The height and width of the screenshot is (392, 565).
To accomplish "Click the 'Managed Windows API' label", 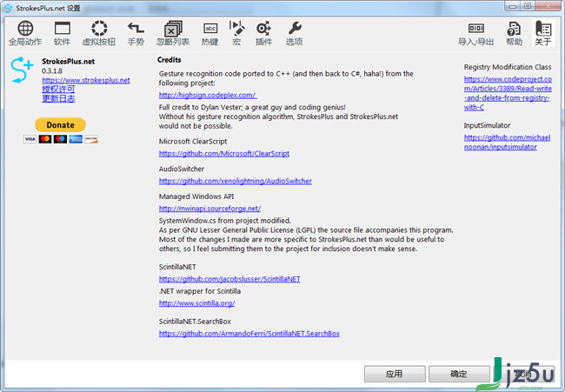I will [x=196, y=196].
